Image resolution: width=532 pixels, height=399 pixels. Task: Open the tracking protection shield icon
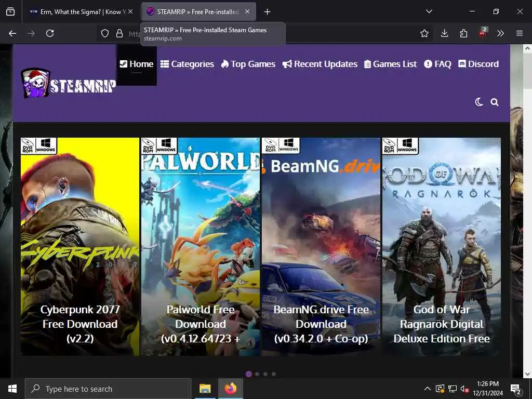(105, 33)
